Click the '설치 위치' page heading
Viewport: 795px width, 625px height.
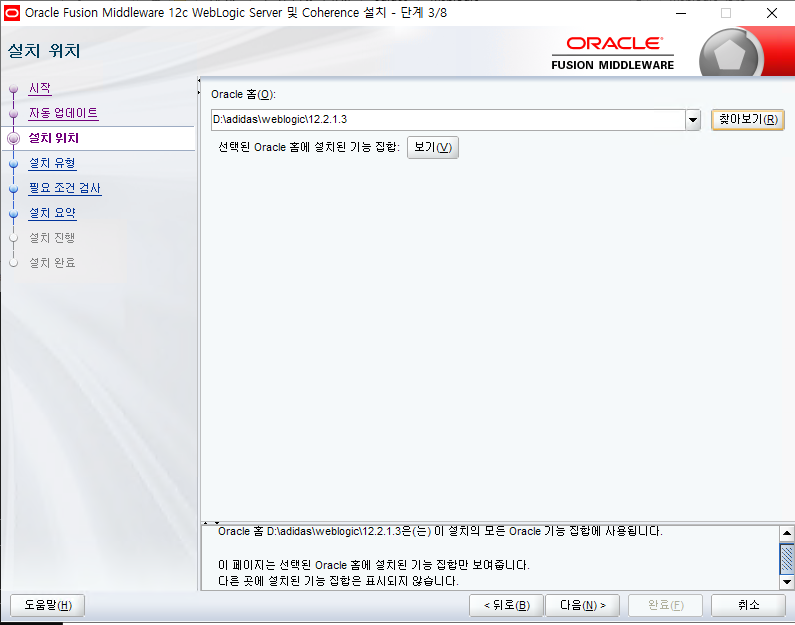tap(44, 51)
